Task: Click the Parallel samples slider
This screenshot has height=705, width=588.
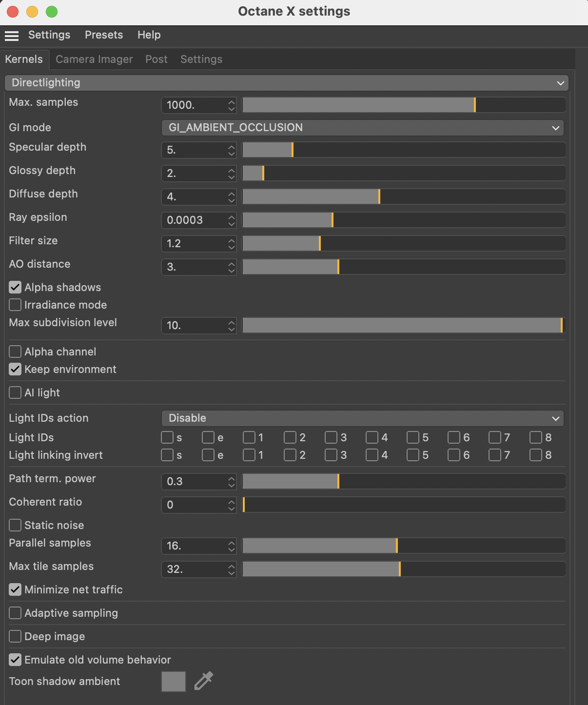Action: coord(404,546)
